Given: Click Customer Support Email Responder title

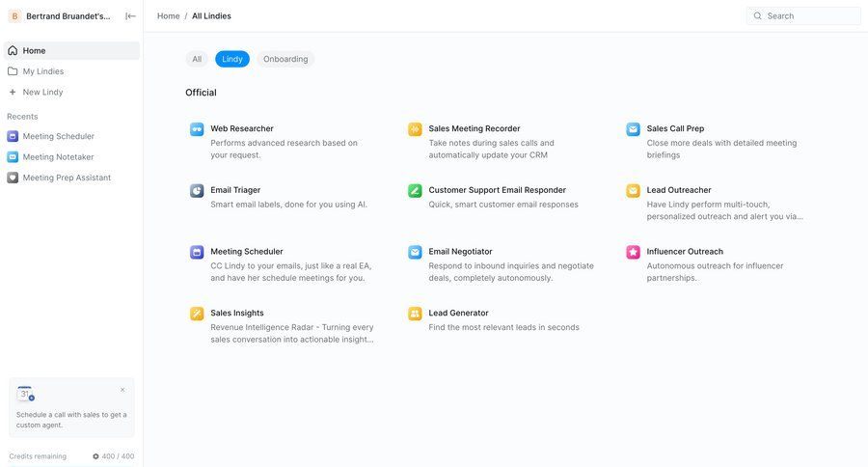Looking at the screenshot, I should pos(497,190).
